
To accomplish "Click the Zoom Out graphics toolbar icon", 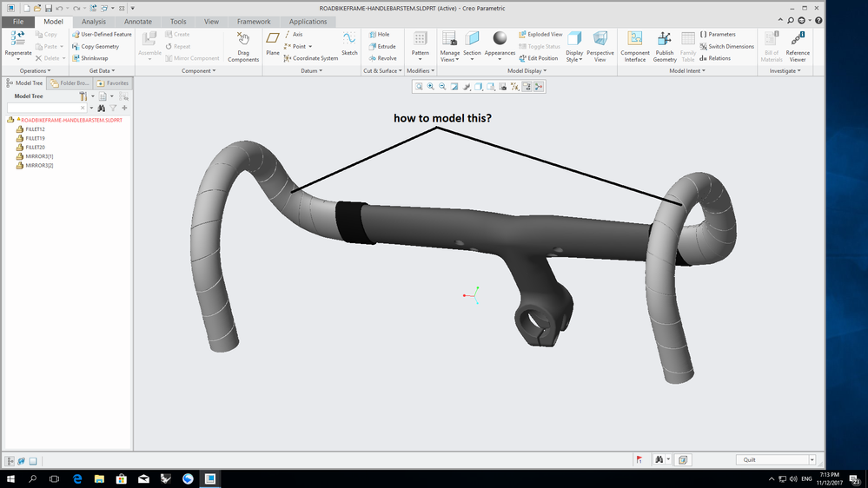I will click(442, 86).
